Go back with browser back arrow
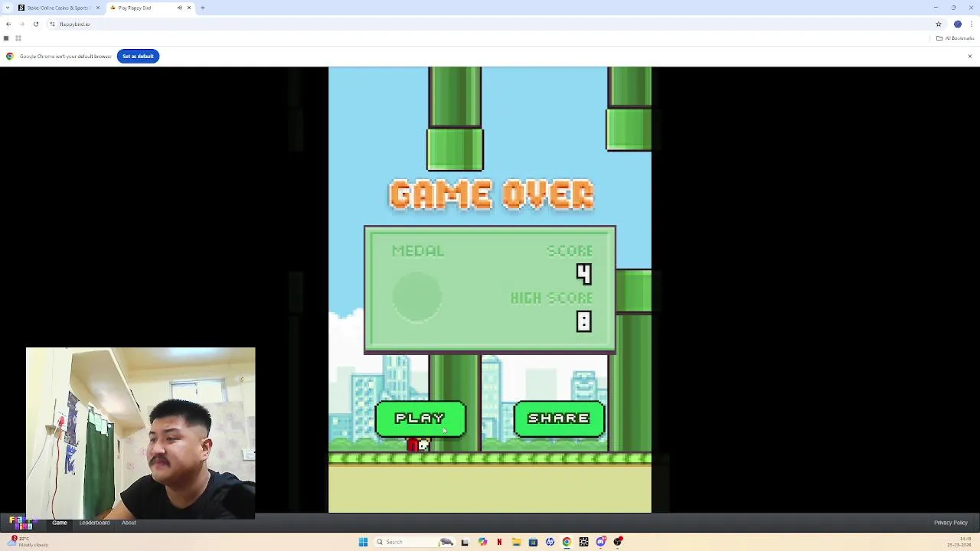This screenshot has width=980, height=551. pos(8,24)
